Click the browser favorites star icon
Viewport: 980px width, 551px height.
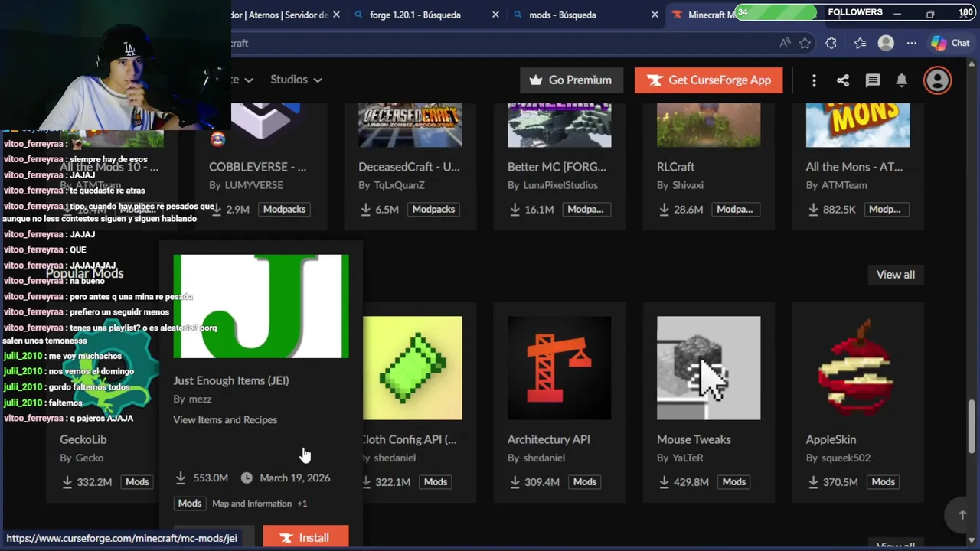tap(805, 44)
